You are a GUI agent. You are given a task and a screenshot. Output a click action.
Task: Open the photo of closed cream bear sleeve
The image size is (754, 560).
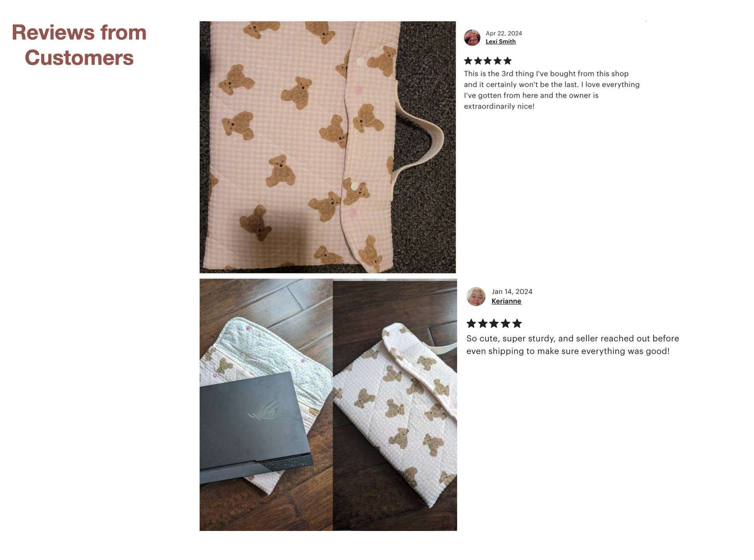click(395, 405)
